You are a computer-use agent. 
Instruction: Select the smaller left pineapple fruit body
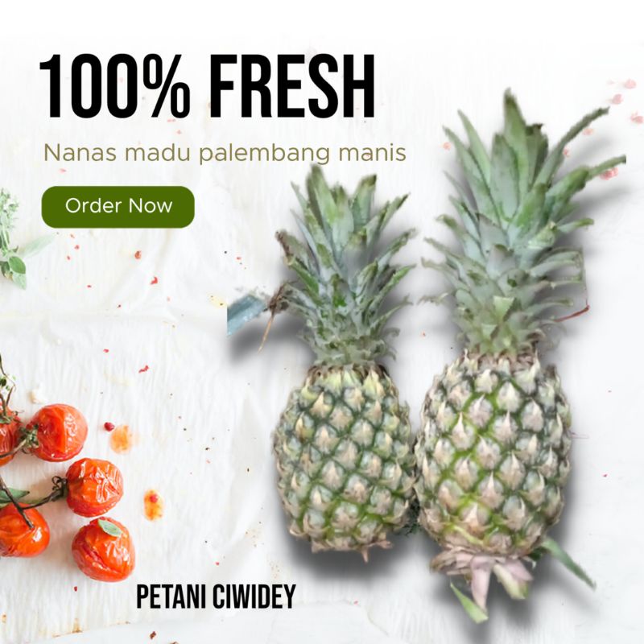(x=345, y=458)
